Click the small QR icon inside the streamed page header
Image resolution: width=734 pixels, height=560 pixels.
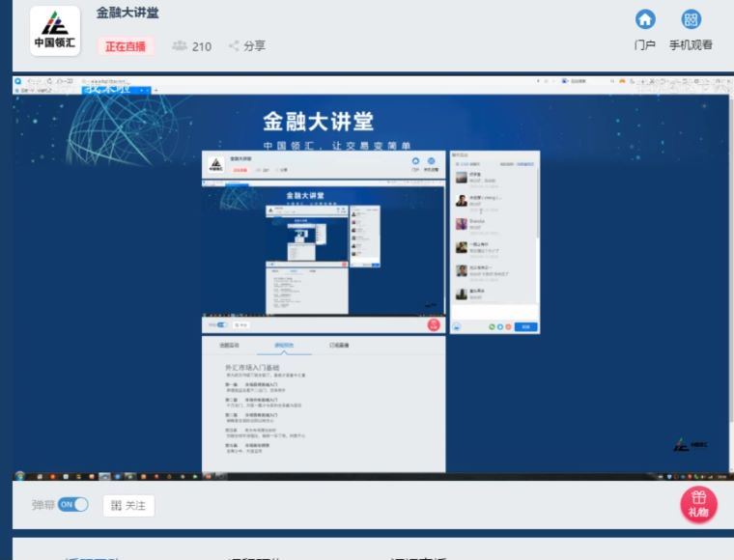(431, 161)
